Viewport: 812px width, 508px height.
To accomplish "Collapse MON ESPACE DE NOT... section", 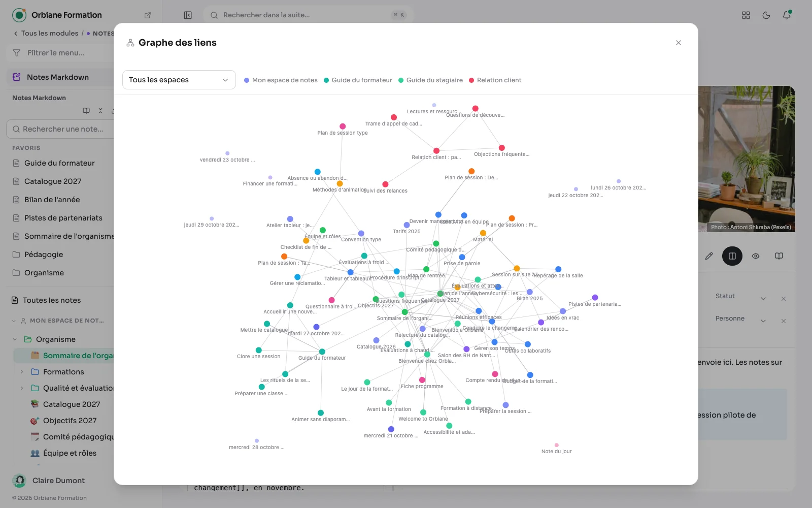I will pos(14,321).
